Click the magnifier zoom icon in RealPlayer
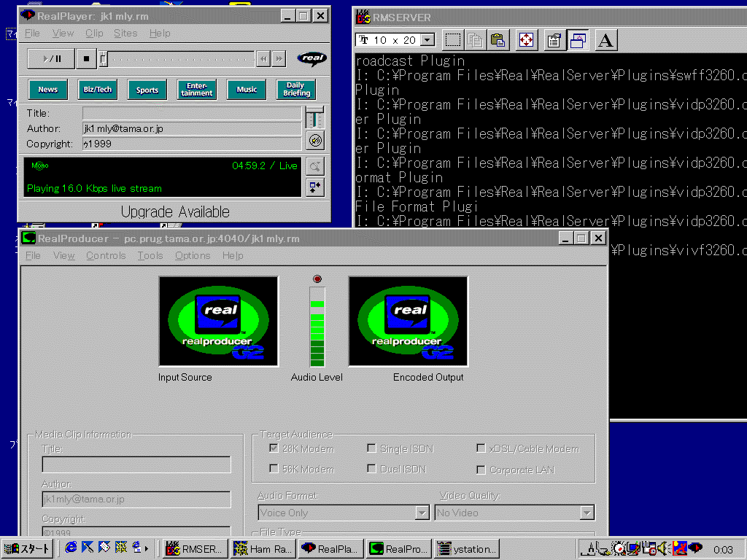 [315, 167]
